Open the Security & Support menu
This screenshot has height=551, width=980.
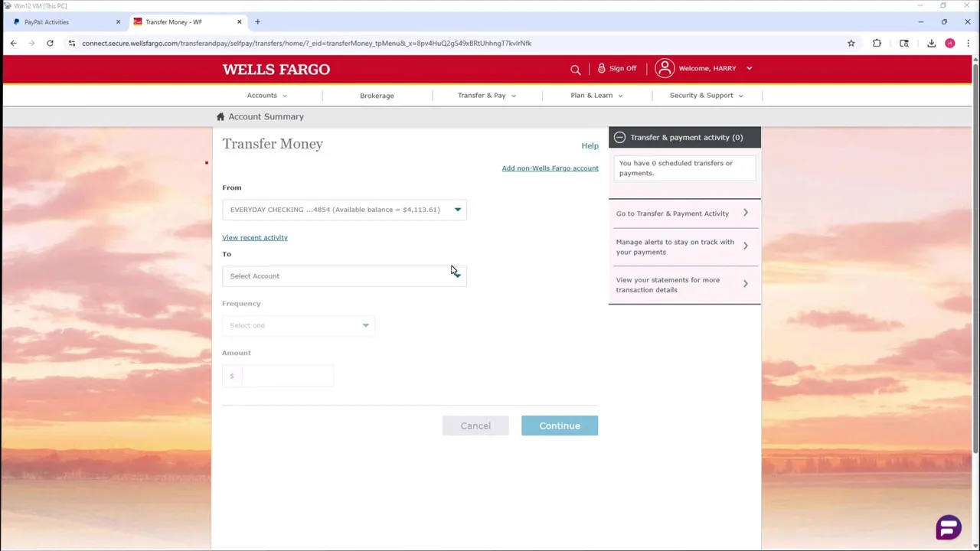[x=706, y=96]
